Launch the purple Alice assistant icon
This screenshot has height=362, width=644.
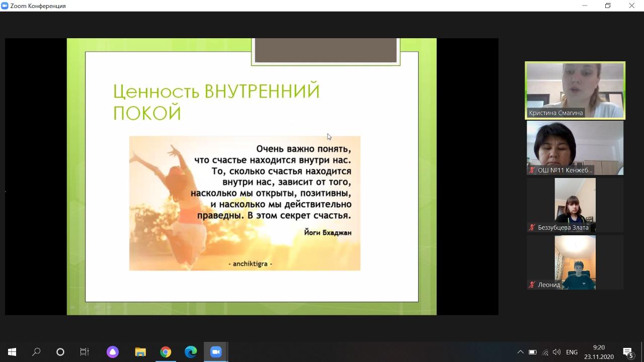point(113,352)
